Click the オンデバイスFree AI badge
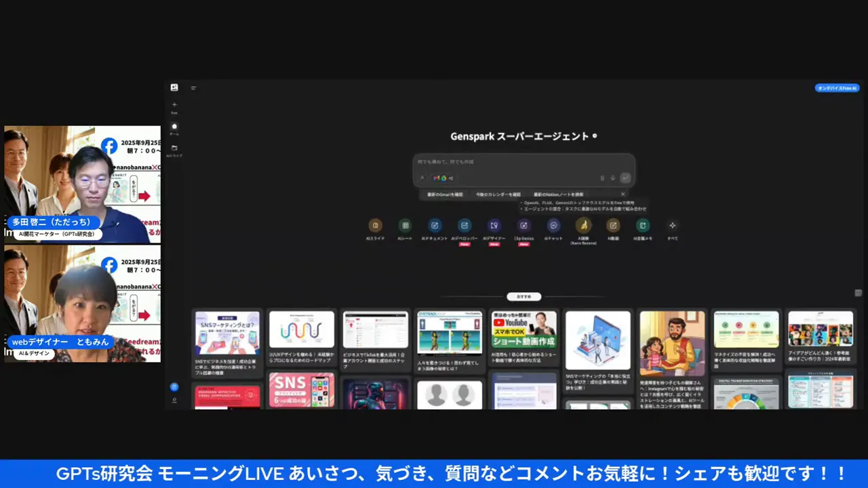 tap(837, 88)
